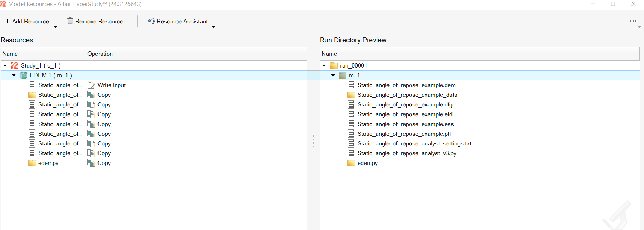Click small arrow below the three-dots menu

(x=639, y=27)
